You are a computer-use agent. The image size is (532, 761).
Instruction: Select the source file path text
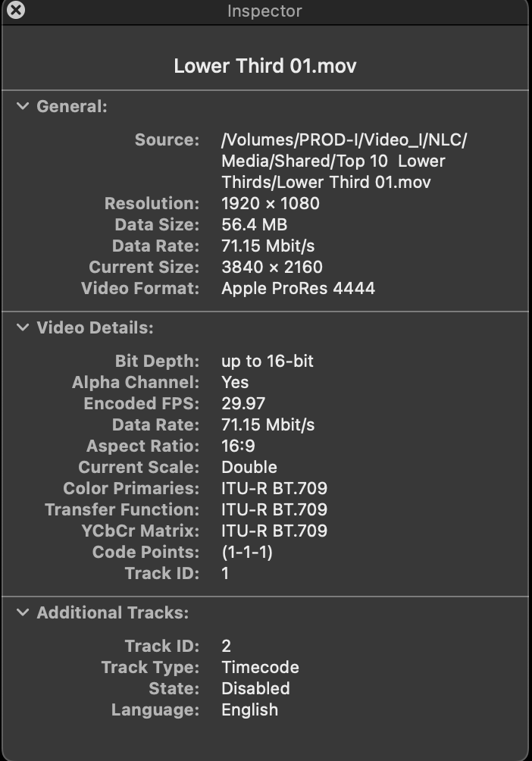point(343,161)
